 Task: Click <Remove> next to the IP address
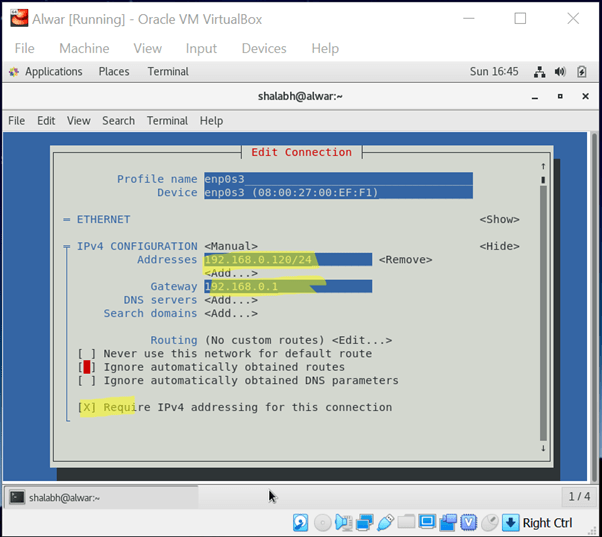pos(405,260)
